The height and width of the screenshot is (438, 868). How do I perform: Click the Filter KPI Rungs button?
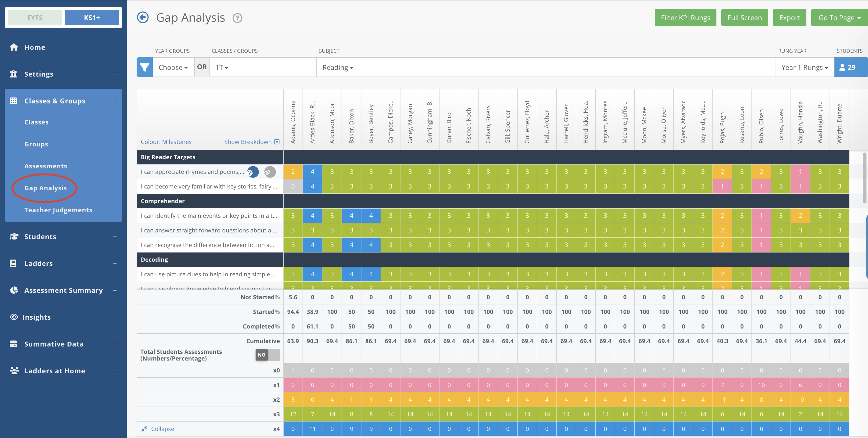(685, 17)
